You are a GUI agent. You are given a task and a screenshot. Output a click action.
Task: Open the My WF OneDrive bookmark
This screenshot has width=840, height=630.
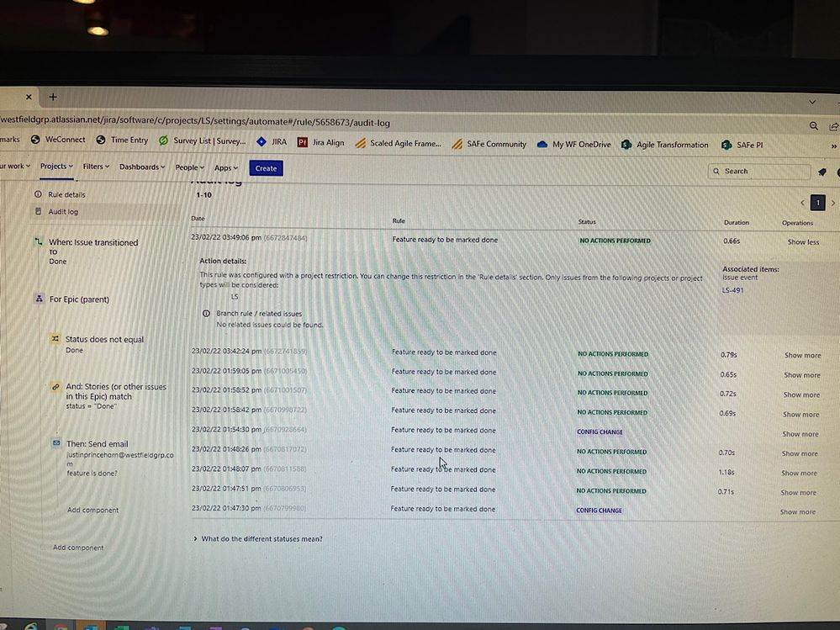coord(573,144)
